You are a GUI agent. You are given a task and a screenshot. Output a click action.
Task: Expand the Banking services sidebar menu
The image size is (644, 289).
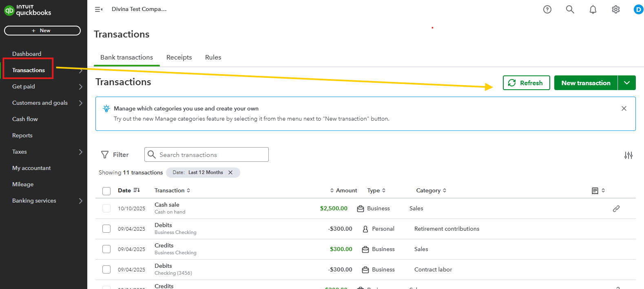click(x=80, y=201)
